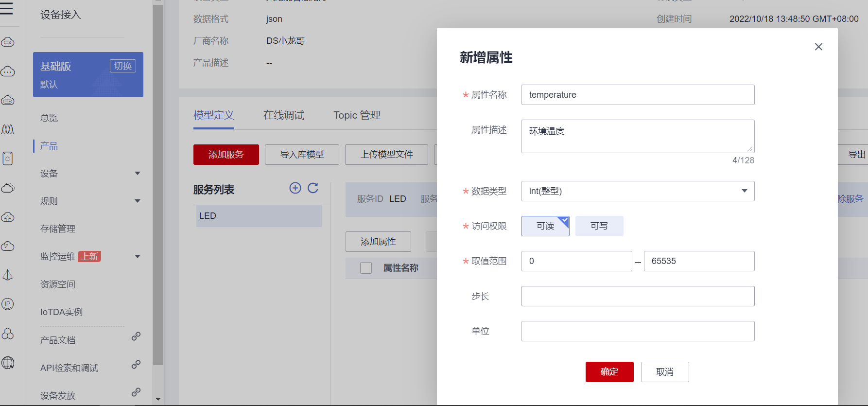
Task: Click the 步长 input field
Action: click(x=638, y=296)
